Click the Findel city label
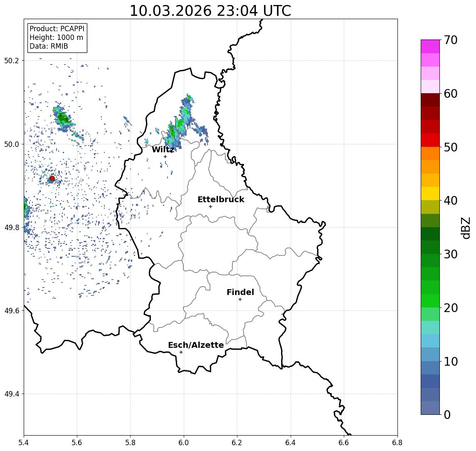Screen dimensions: 476x451 click(240, 292)
